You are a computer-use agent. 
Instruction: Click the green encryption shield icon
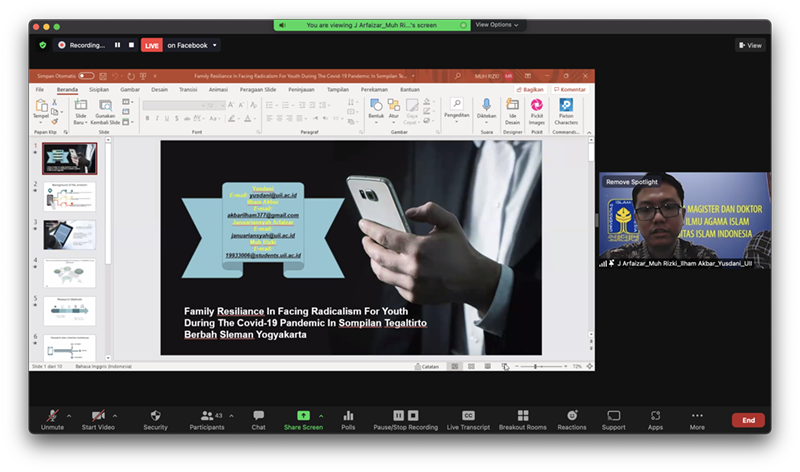click(42, 45)
